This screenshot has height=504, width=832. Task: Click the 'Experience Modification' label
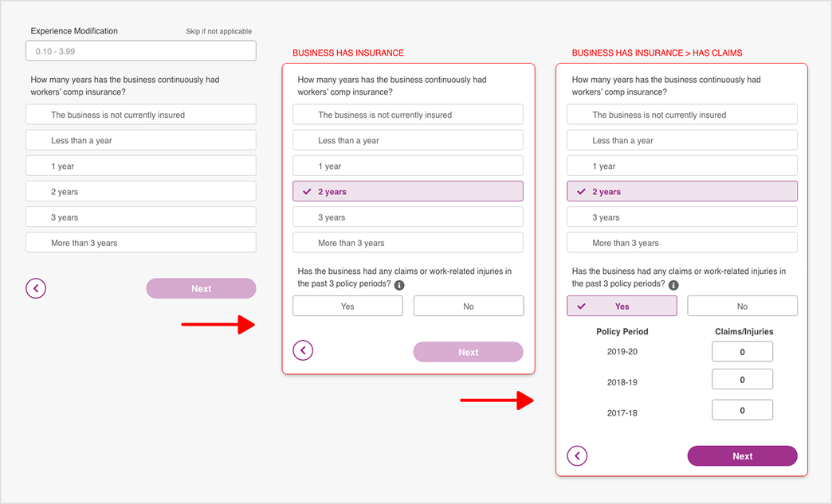point(74,31)
